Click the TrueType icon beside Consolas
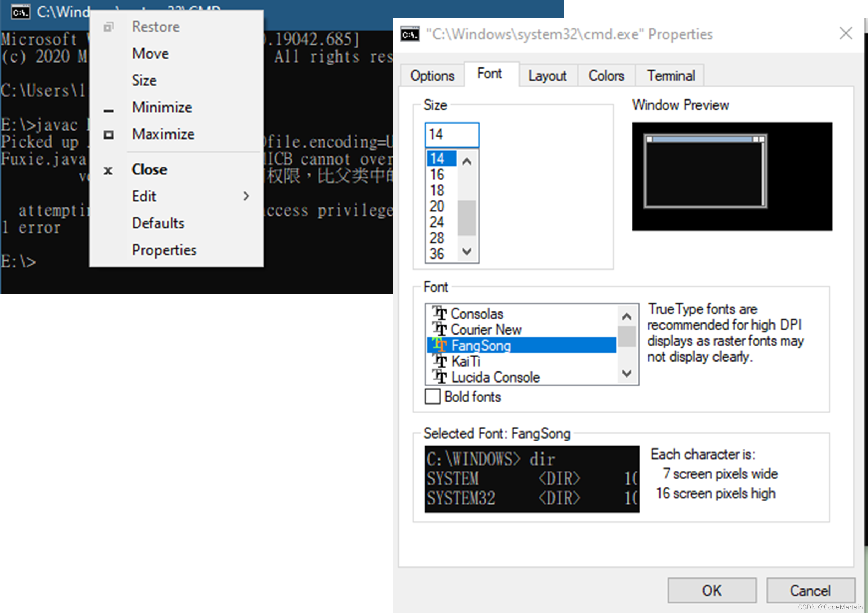The width and height of the screenshot is (868, 613). [x=440, y=313]
